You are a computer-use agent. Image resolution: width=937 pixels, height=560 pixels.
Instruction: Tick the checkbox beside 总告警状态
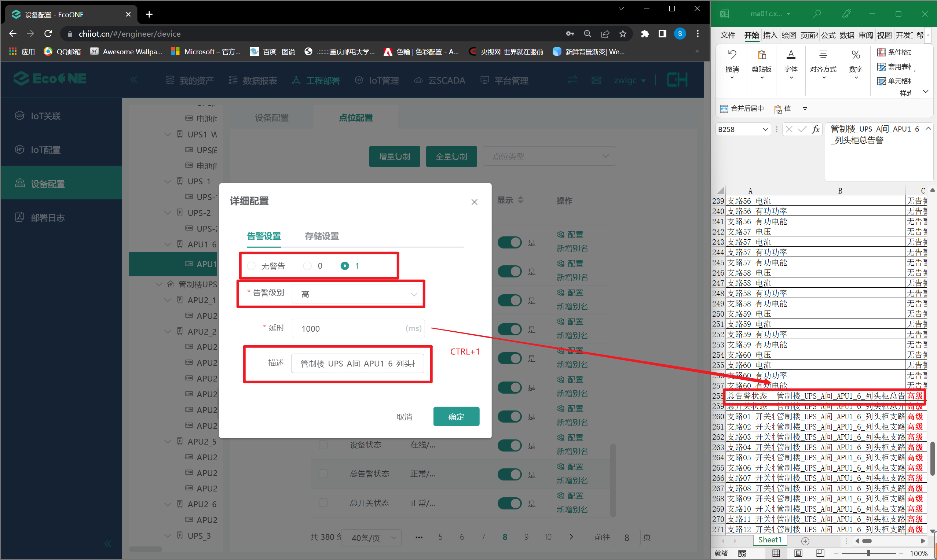click(323, 474)
